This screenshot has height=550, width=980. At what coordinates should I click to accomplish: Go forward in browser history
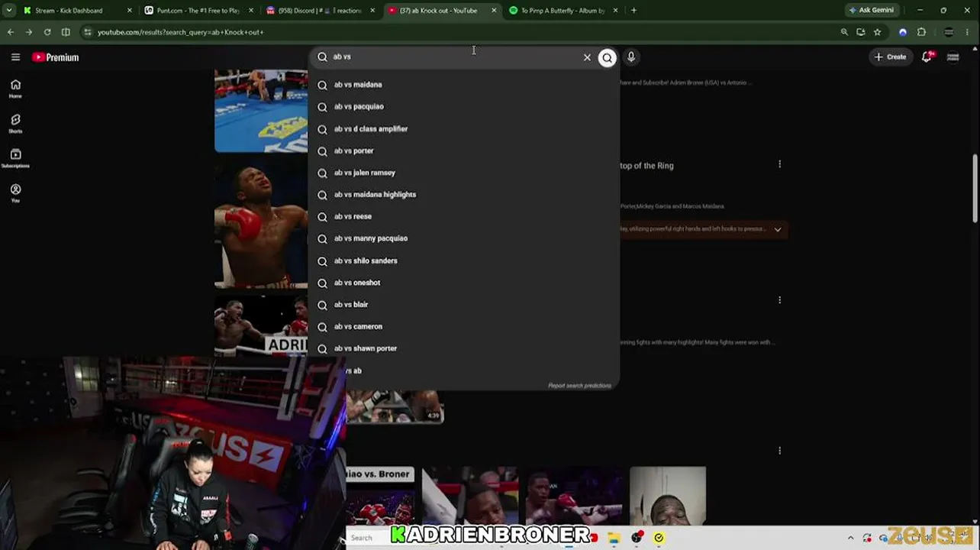[x=29, y=32]
